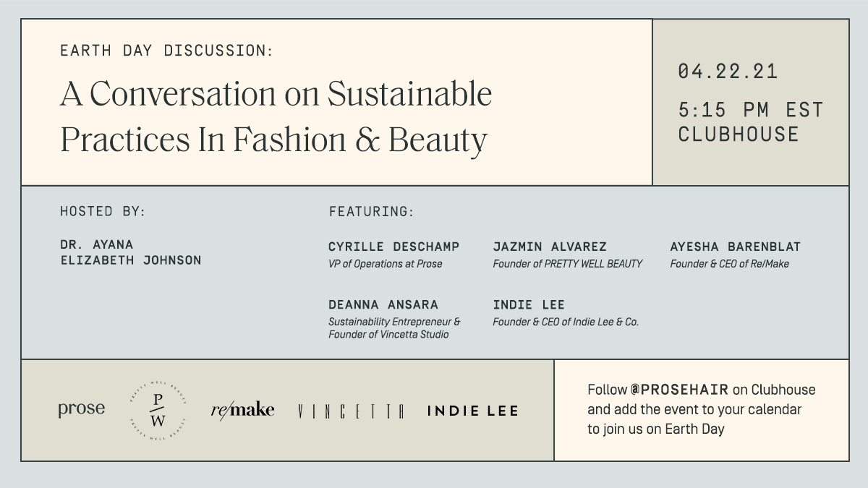Click the Earth Day Discussion label
Viewport: 868px width, 488px height.
click(166, 51)
